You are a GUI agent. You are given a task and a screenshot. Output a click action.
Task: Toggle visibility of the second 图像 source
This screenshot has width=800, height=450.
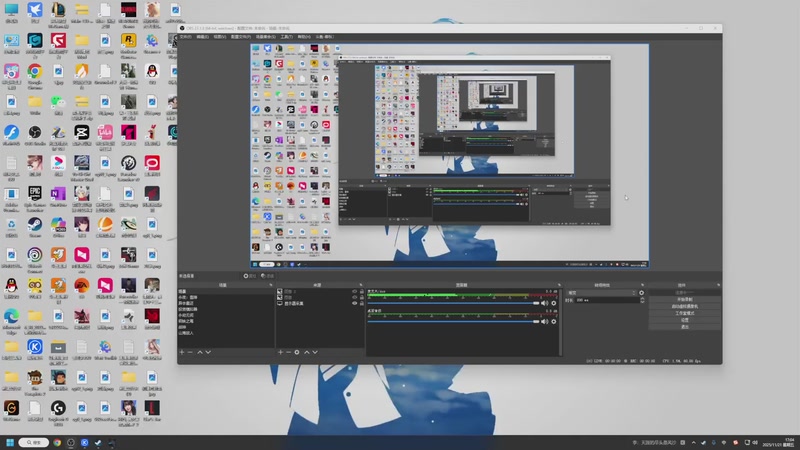355,297
